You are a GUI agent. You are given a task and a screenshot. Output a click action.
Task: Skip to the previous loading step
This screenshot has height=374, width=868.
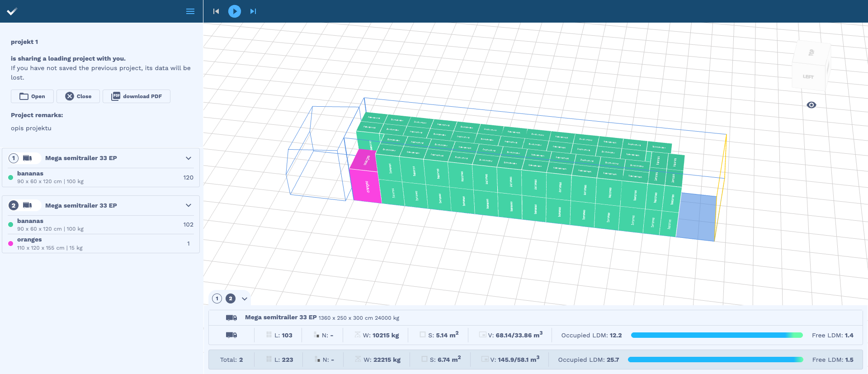[x=216, y=11]
